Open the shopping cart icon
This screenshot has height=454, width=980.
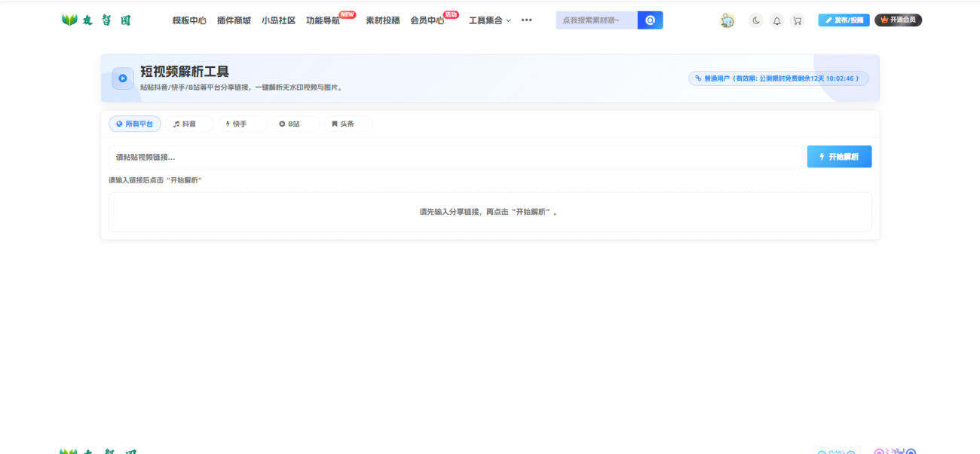pyautogui.click(x=797, y=20)
